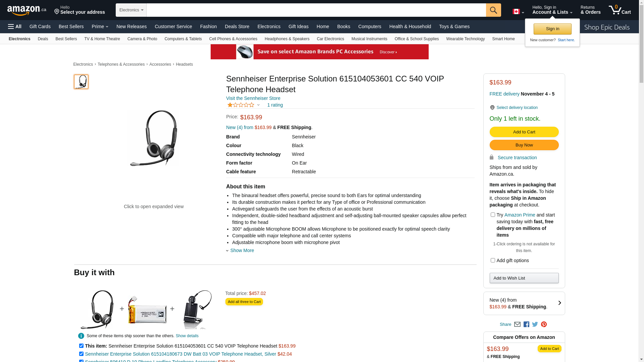Viewport: 644px width, 362px height.
Task: Uncheck the 'This item' bundle checkbox
Action: click(81, 346)
